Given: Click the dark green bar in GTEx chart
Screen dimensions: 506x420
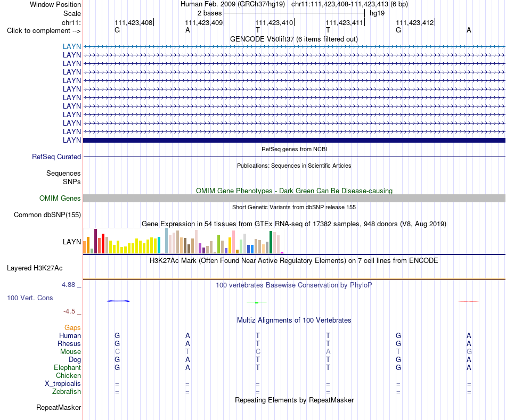Looking at the screenshot, I should (x=271, y=242).
